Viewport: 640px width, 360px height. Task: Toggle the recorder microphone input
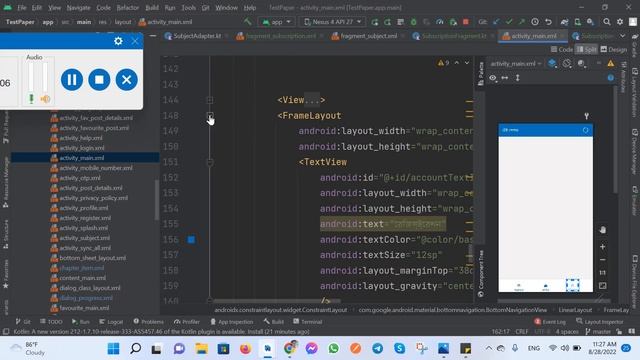[31, 98]
